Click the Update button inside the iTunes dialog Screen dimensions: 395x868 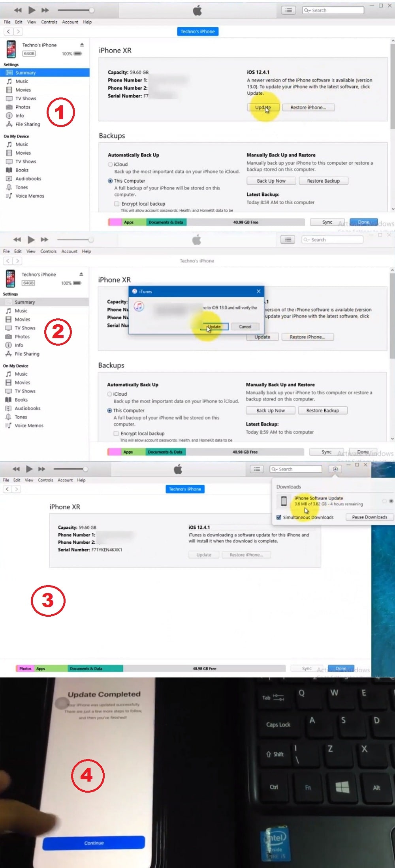tap(214, 327)
